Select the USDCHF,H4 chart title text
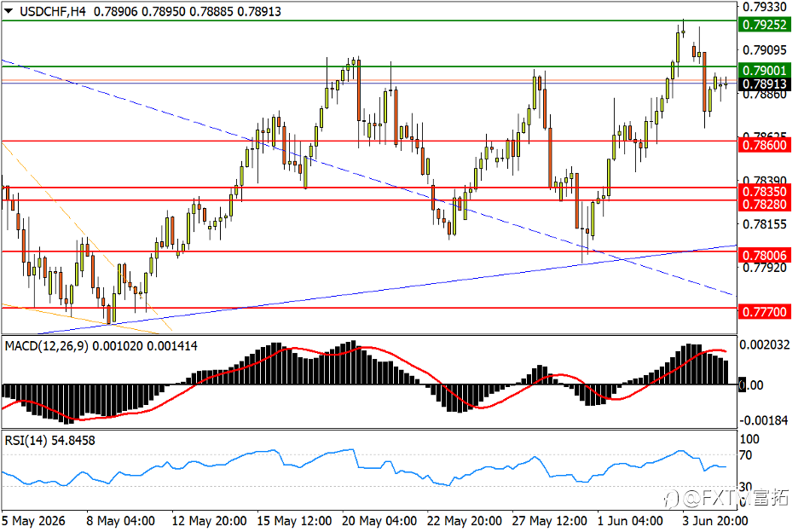The height and width of the screenshot is (532, 798). [53, 11]
